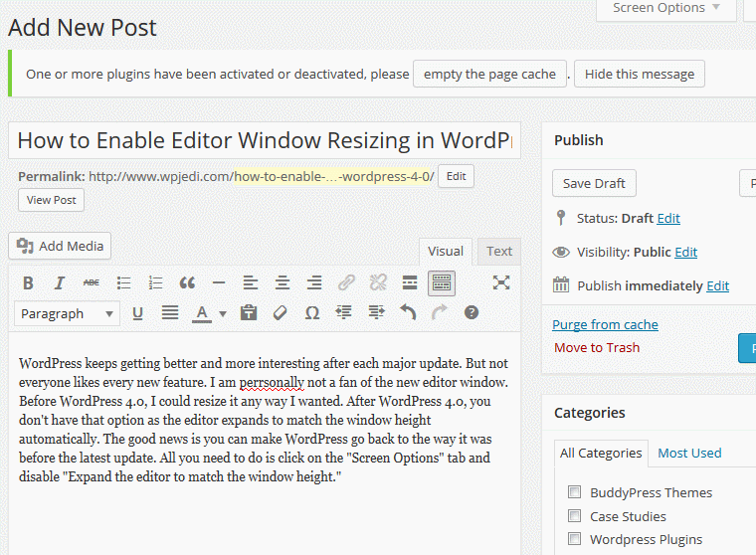This screenshot has height=555, width=756.
Task: Click into the post title field
Action: point(265,141)
